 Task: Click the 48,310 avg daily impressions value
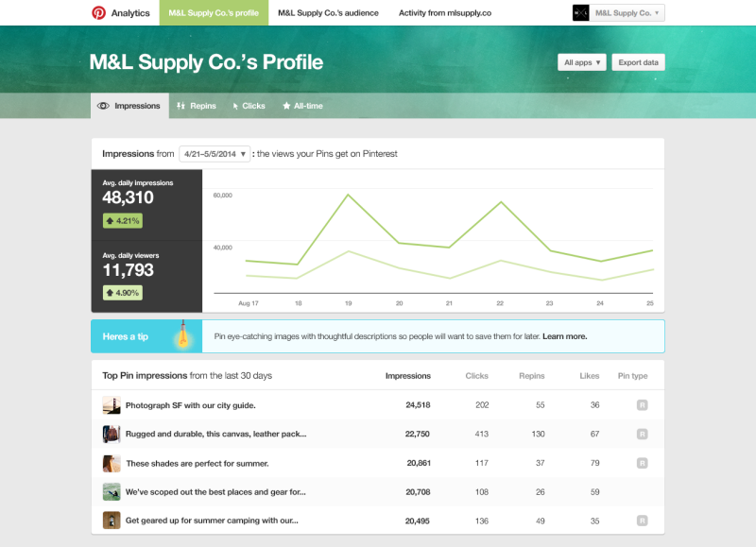(128, 197)
